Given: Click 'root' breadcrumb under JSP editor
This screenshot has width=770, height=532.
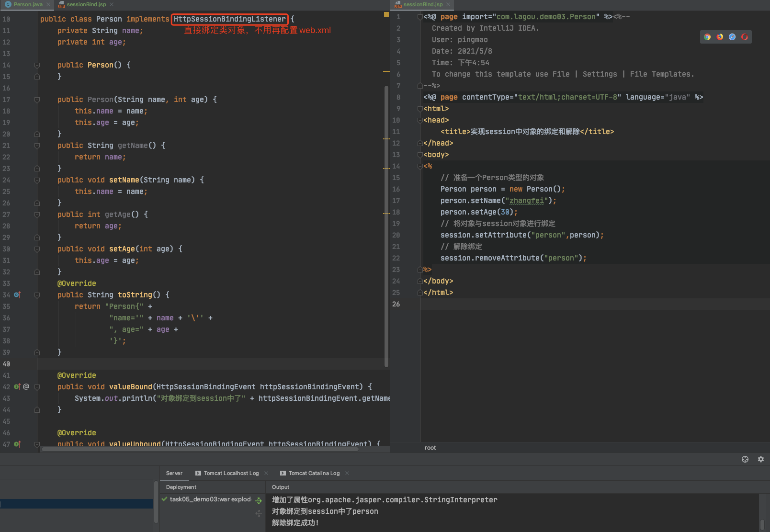Looking at the screenshot, I should click(430, 448).
